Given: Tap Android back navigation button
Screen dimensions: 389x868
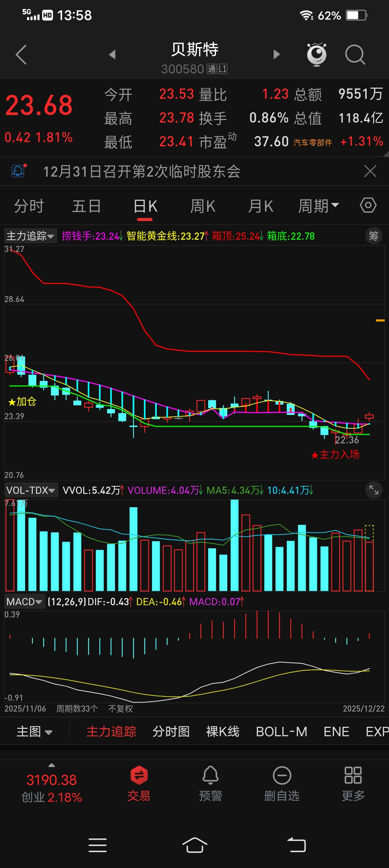Looking at the screenshot, I should [x=296, y=845].
